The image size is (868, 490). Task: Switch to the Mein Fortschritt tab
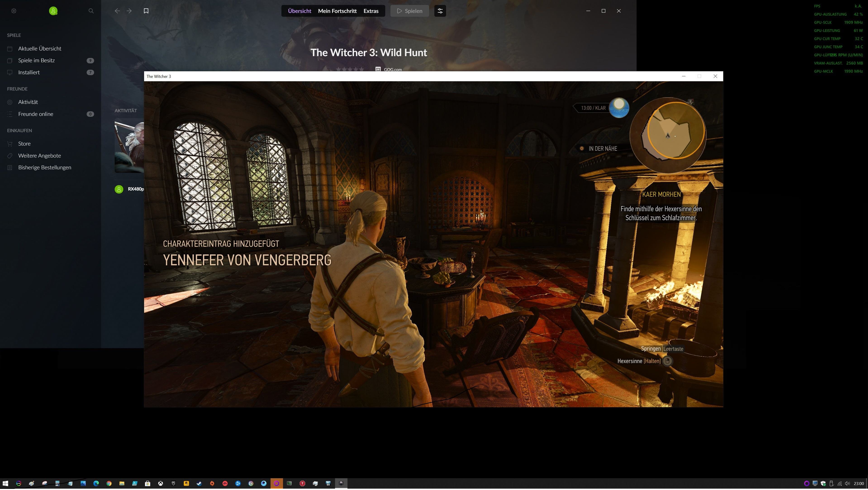coord(337,11)
